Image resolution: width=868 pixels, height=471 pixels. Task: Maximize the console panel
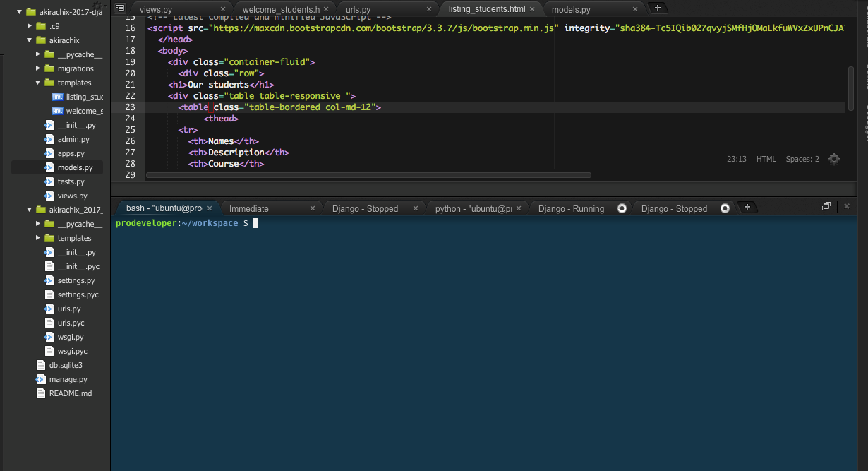(826, 206)
